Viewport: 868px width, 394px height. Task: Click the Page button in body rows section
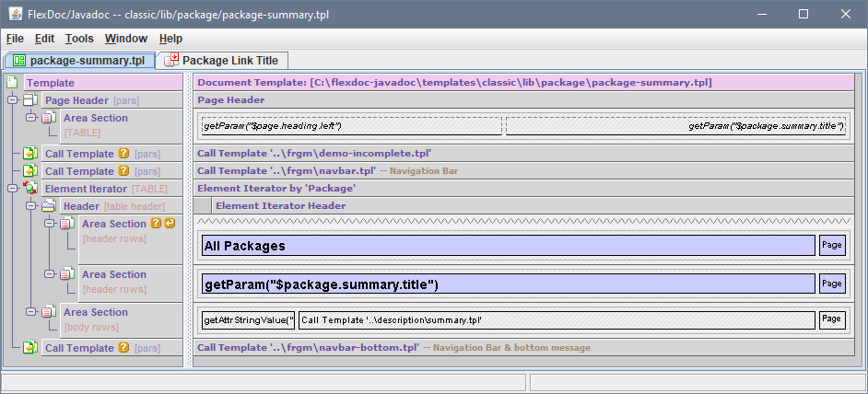point(831,319)
